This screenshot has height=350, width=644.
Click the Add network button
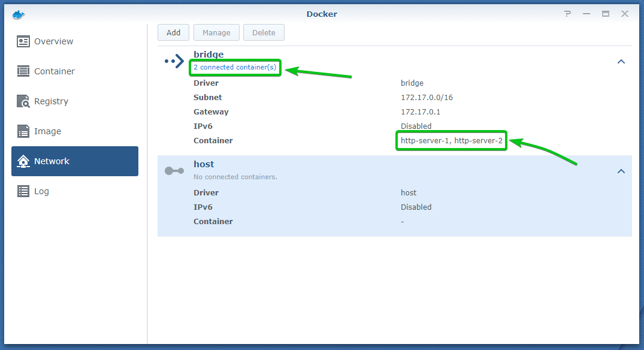tap(173, 32)
